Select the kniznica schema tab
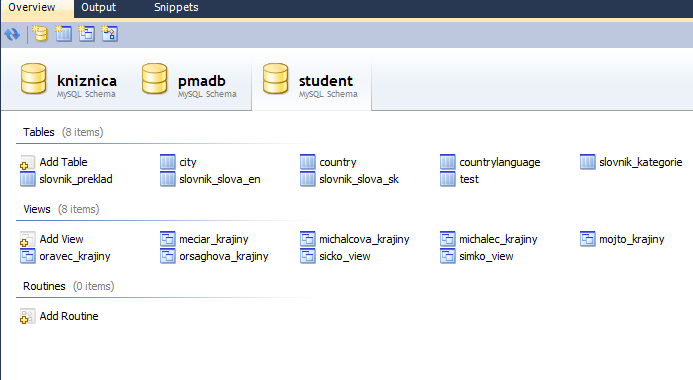The height and width of the screenshot is (380, 693). (69, 82)
